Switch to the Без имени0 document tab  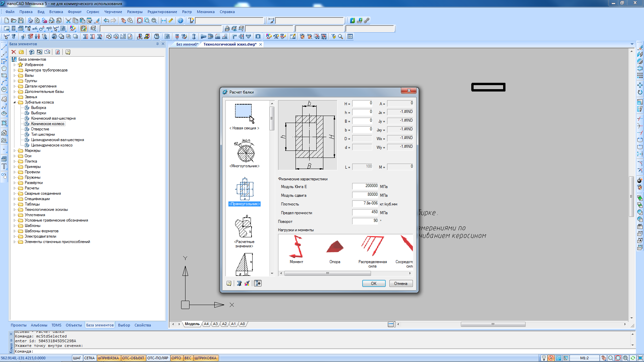(187, 44)
